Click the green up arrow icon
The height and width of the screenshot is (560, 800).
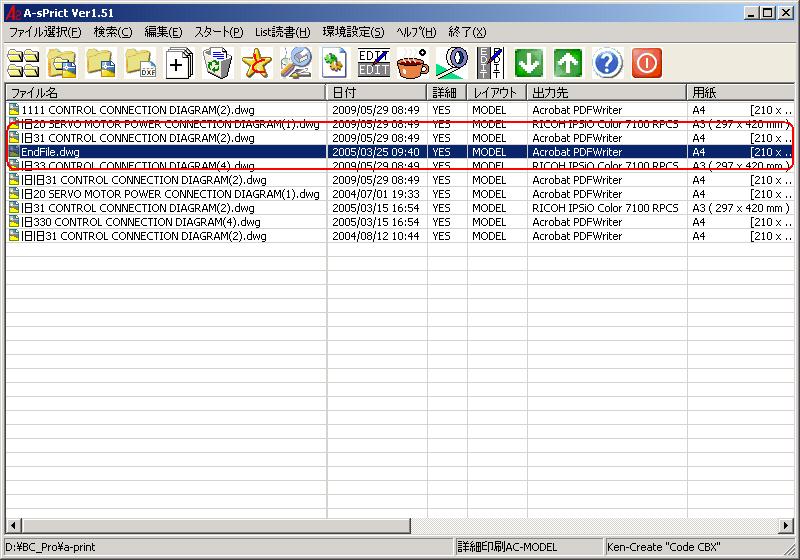(568, 63)
